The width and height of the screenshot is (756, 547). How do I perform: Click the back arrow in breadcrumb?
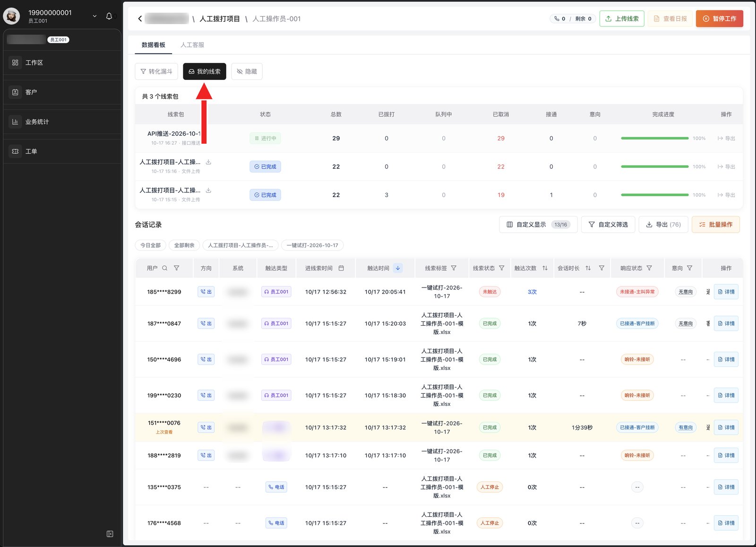140,19
